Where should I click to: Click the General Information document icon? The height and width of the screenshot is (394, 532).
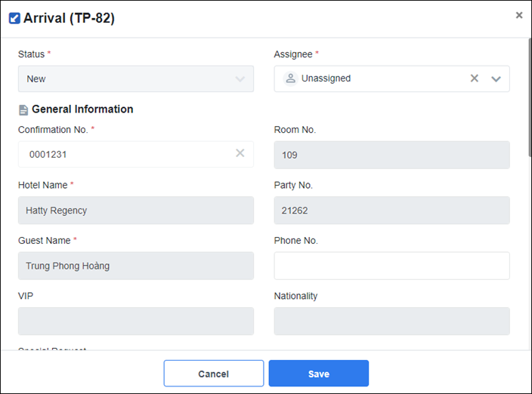coord(23,110)
